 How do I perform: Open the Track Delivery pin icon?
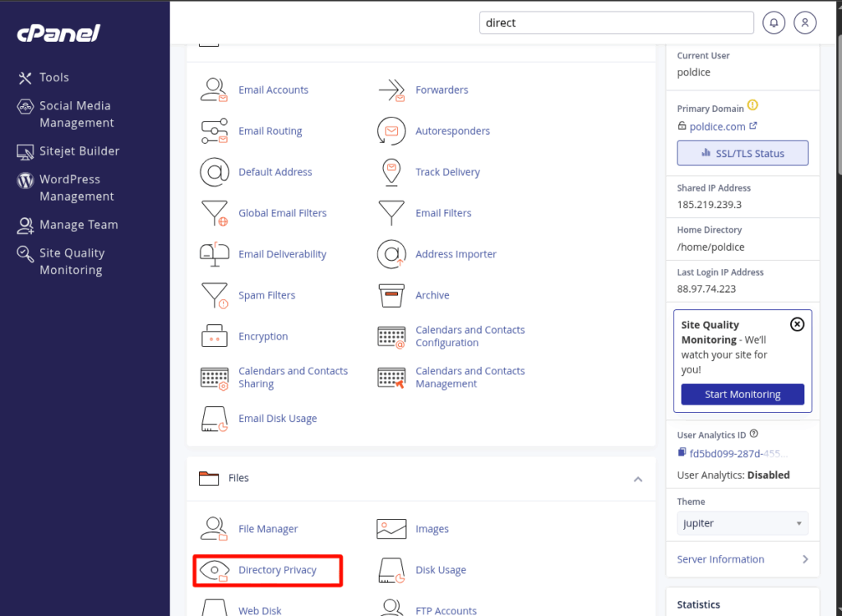point(391,172)
